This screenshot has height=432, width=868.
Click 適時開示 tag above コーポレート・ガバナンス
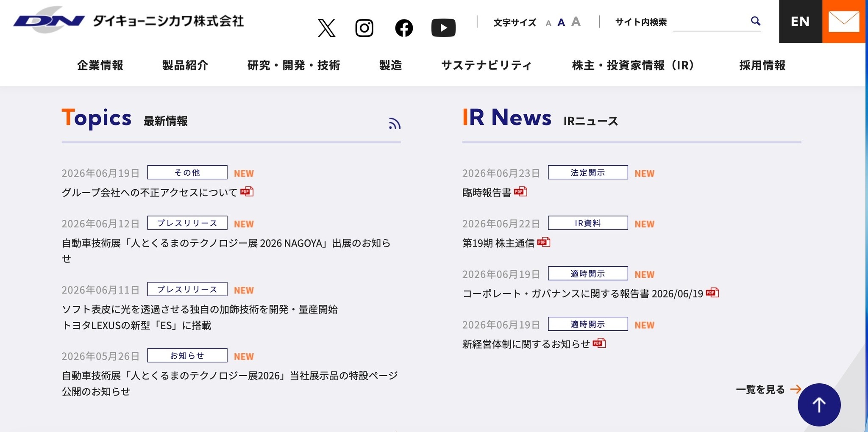pyautogui.click(x=588, y=273)
